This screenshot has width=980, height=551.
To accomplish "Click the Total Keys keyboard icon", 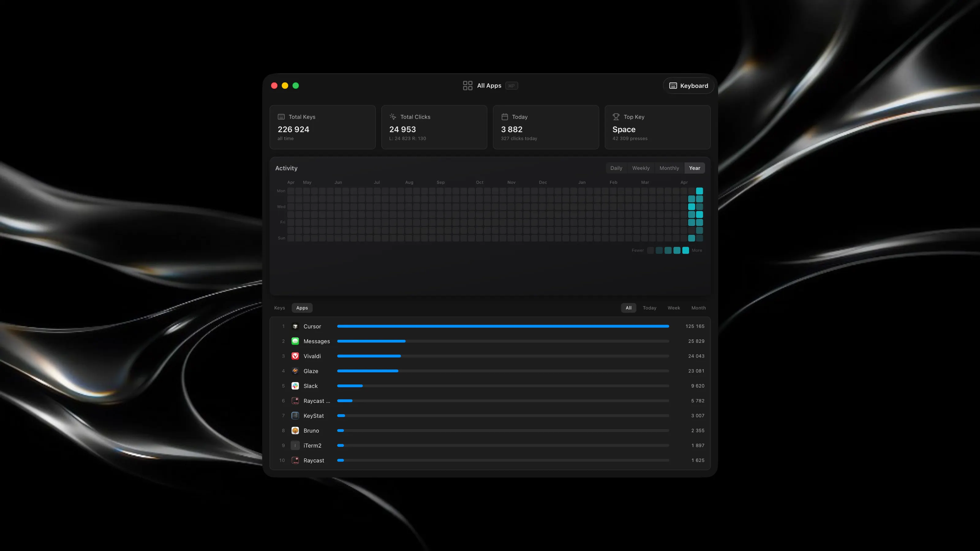I will (281, 117).
